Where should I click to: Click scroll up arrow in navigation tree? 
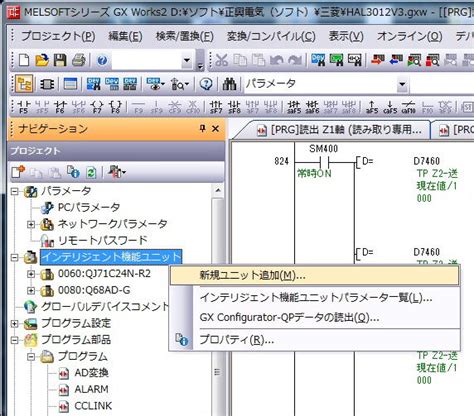(x=218, y=191)
